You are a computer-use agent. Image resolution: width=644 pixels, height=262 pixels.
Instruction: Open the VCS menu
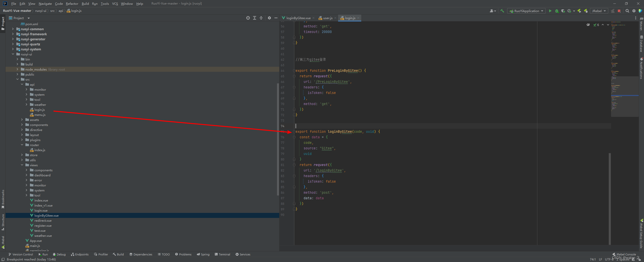115,4
